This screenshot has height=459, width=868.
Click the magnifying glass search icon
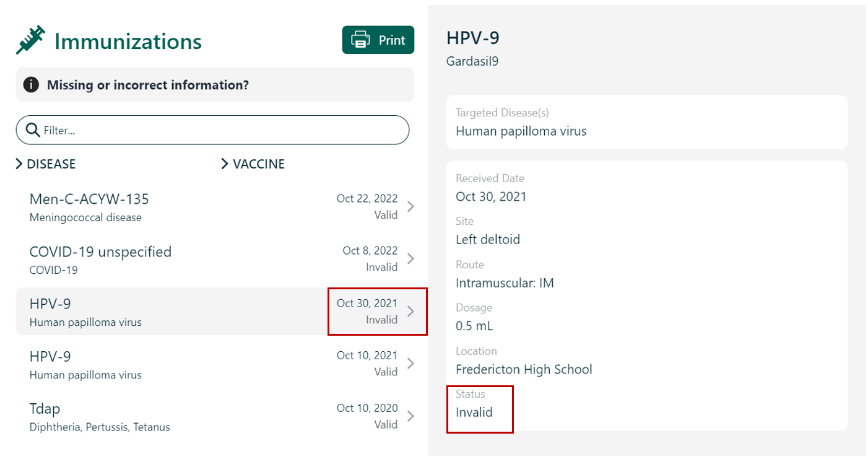(x=33, y=130)
